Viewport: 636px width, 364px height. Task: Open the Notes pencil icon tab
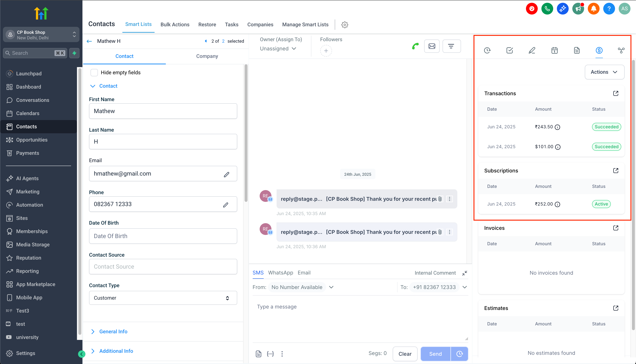tap(532, 51)
